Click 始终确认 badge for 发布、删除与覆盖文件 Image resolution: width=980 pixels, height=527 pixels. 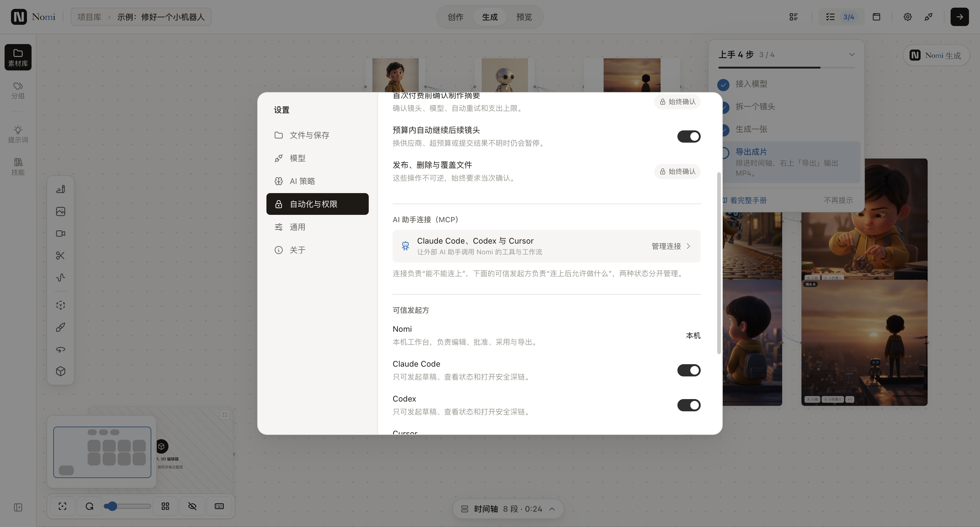pos(677,171)
